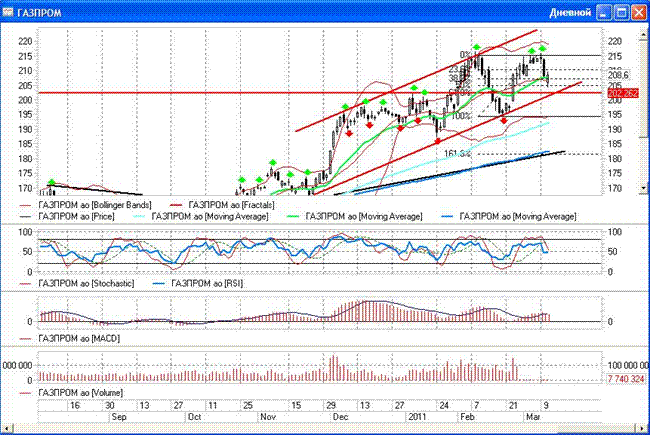Click the Nov month label on time axis
The image size is (650, 435).
268,417
